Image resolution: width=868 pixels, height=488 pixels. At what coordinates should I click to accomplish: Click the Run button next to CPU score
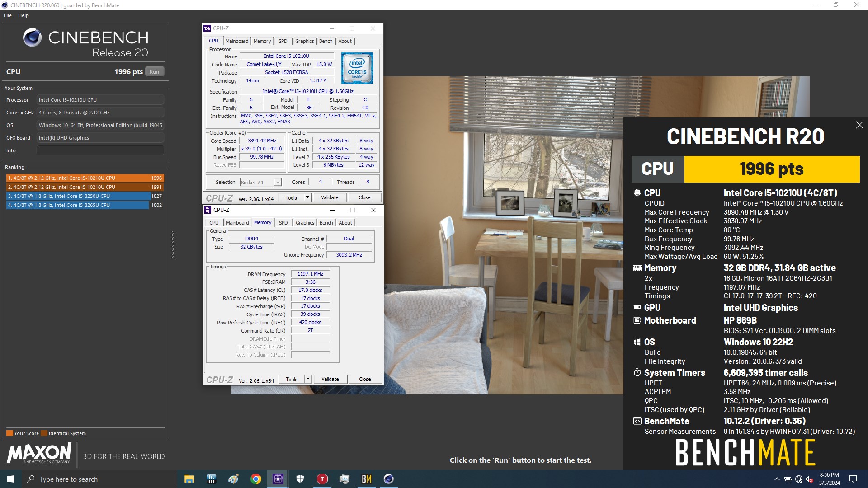click(154, 72)
